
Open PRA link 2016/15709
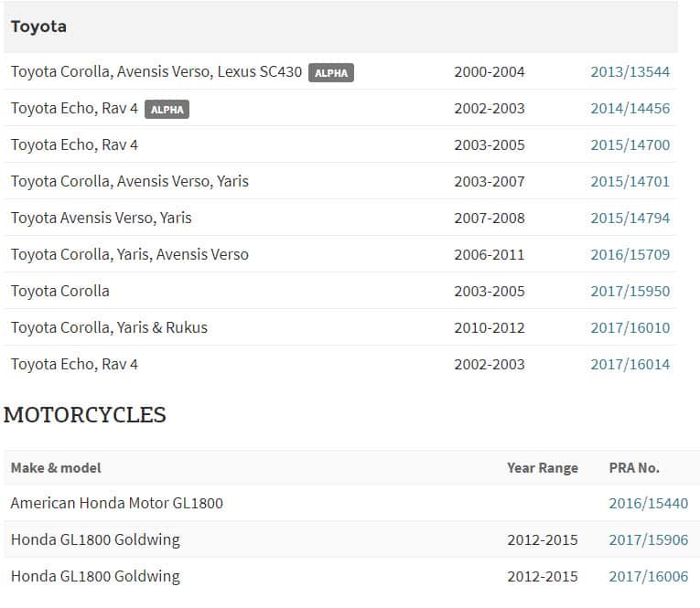coord(630,254)
